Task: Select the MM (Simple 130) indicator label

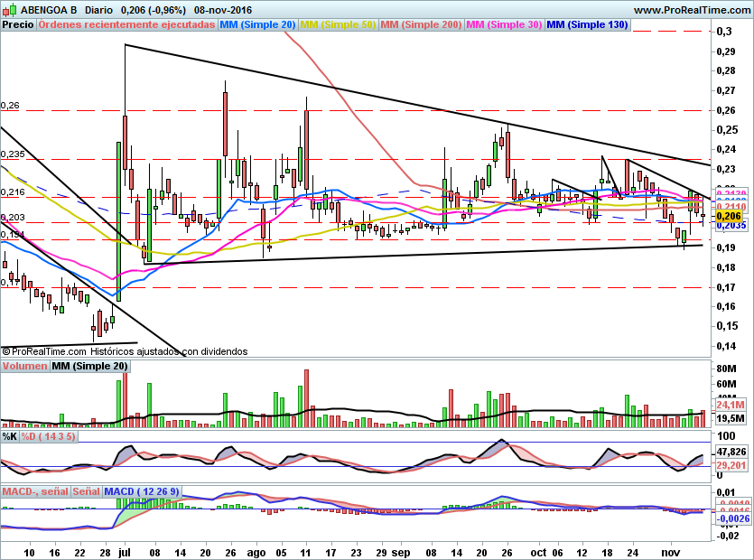Action: point(587,25)
